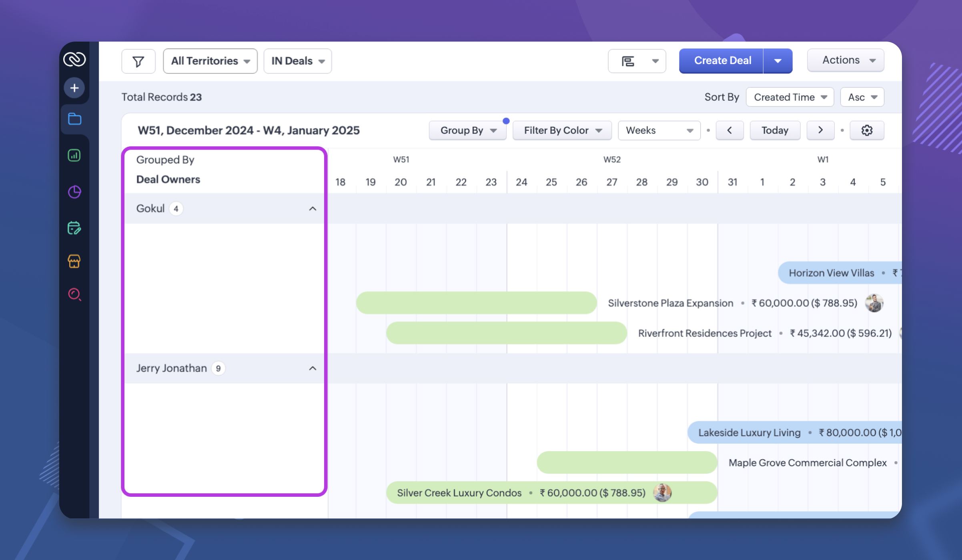Jump to today using the Today button
This screenshot has width=962, height=560.
pyautogui.click(x=775, y=130)
